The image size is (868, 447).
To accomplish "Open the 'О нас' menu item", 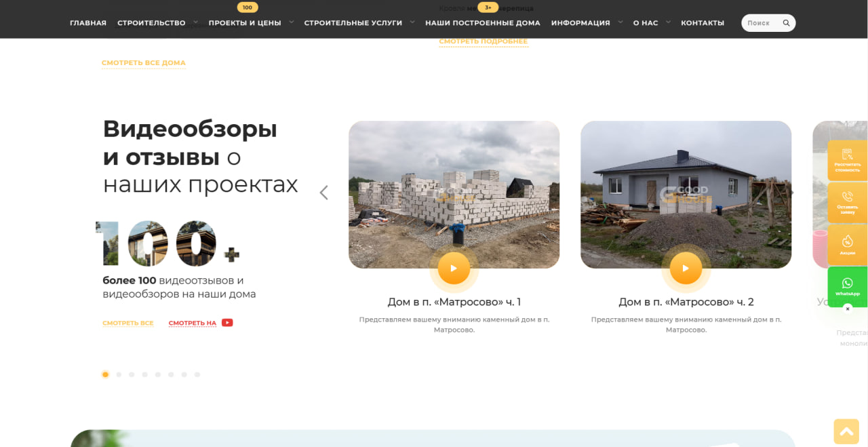I will coord(646,23).
